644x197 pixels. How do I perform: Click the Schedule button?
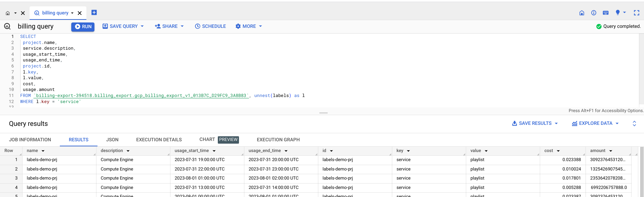(x=210, y=26)
